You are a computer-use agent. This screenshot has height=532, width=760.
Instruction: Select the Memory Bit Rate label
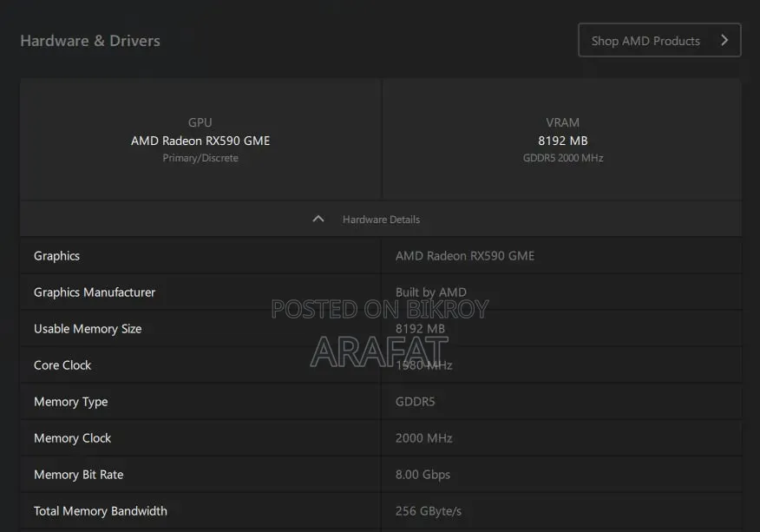[79, 475]
